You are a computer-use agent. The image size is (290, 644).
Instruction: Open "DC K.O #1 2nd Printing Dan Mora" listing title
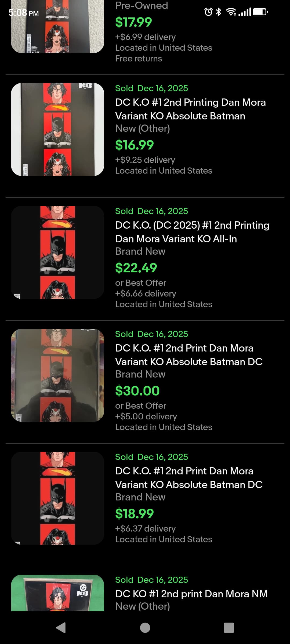point(190,109)
